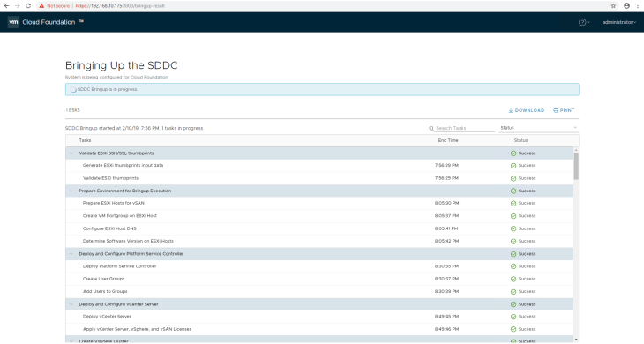
Task: Click success icon for Create VM Portgroup row
Action: 513,216
